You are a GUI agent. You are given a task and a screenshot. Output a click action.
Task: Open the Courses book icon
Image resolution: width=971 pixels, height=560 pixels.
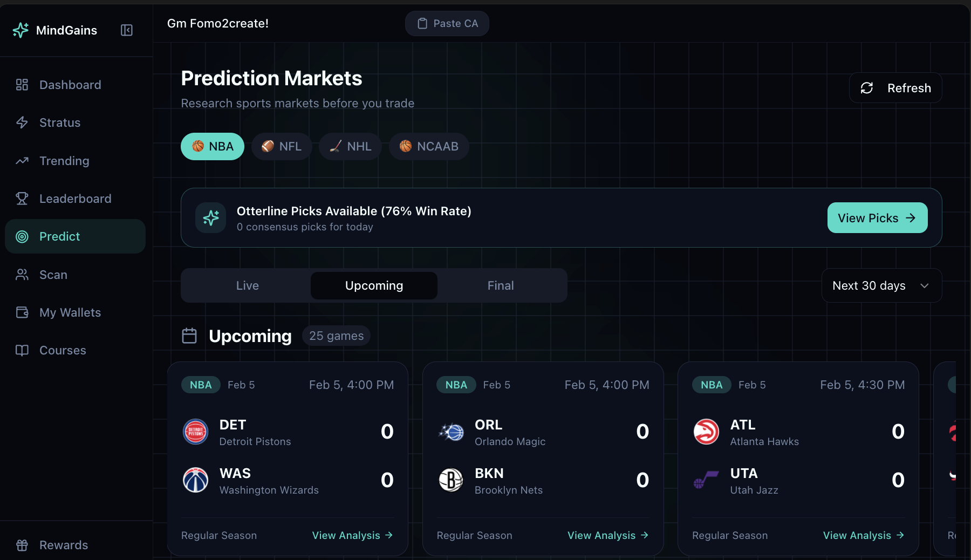point(22,350)
